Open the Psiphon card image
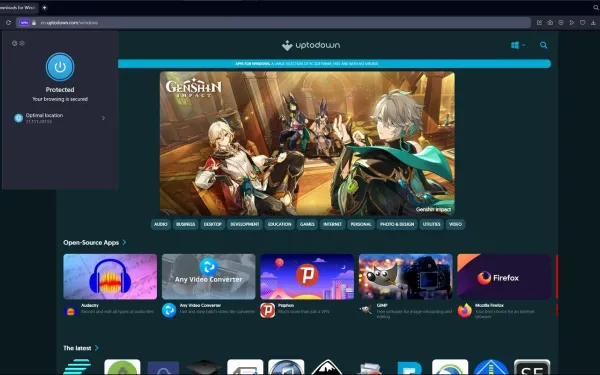Image resolution: width=600 pixels, height=375 pixels. (x=307, y=277)
